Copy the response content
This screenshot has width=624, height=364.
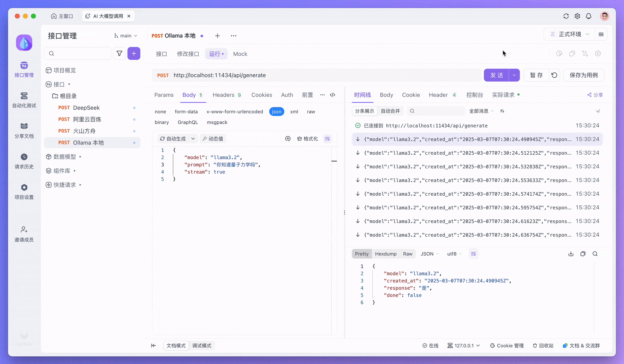pos(583,254)
